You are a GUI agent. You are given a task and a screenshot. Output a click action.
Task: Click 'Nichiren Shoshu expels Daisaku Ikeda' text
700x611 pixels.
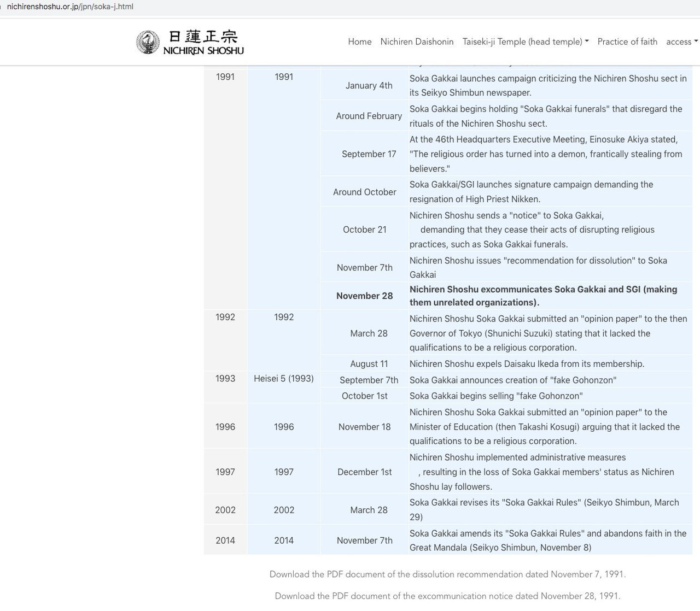(x=527, y=364)
